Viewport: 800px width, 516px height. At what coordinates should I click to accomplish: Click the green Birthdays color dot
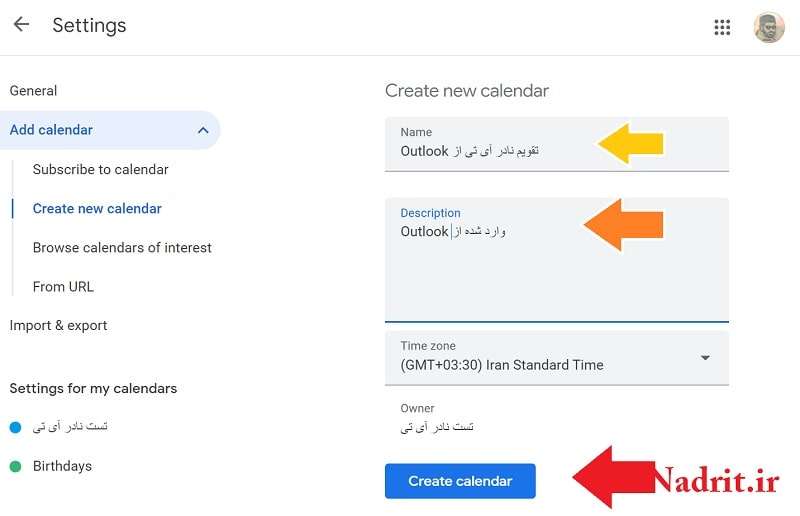15,466
